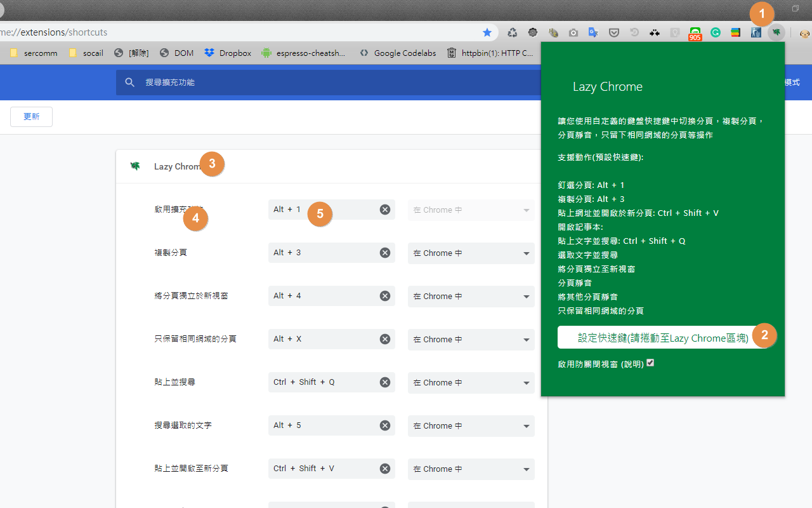Click the 設定快速鍵 button in the popup
This screenshot has height=508, width=812.
pos(663,338)
